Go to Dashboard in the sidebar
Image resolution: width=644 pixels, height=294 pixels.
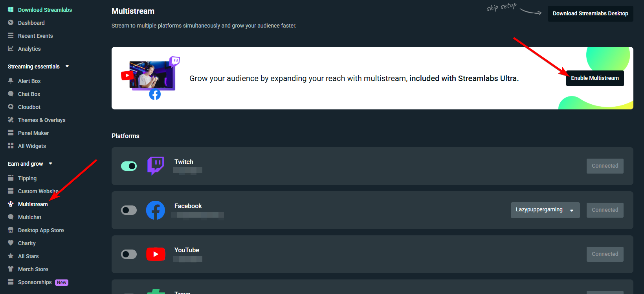pos(31,23)
